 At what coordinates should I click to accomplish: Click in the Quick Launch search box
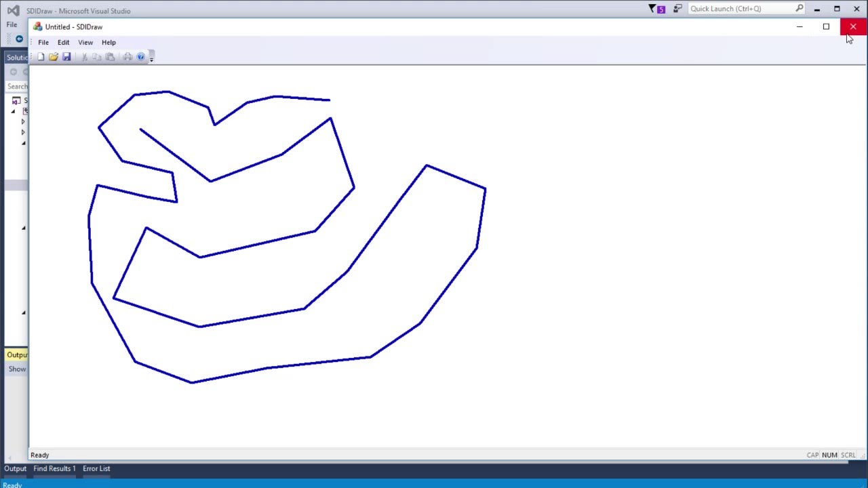741,9
